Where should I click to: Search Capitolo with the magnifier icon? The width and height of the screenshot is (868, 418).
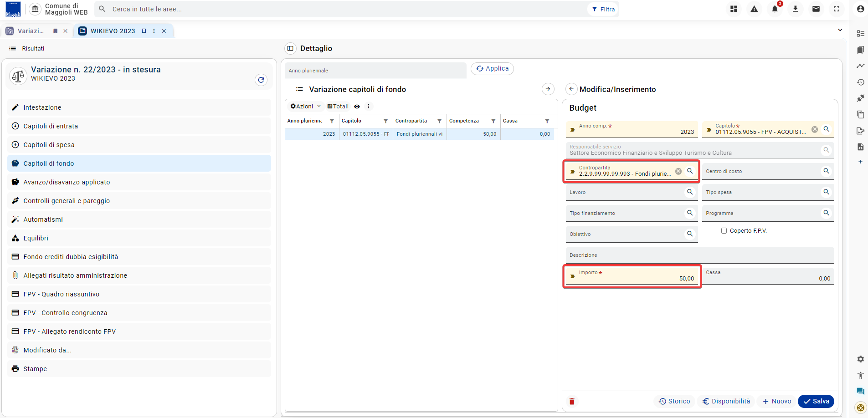click(x=826, y=129)
